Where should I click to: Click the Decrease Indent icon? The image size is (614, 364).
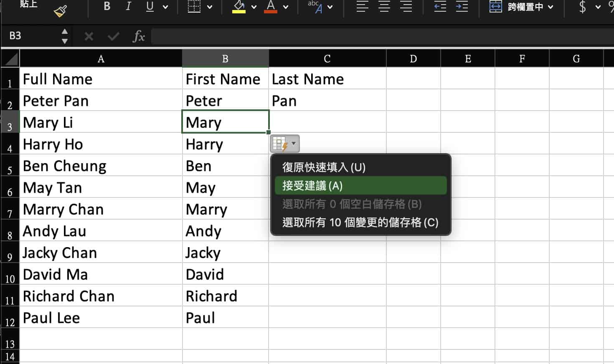point(440,7)
